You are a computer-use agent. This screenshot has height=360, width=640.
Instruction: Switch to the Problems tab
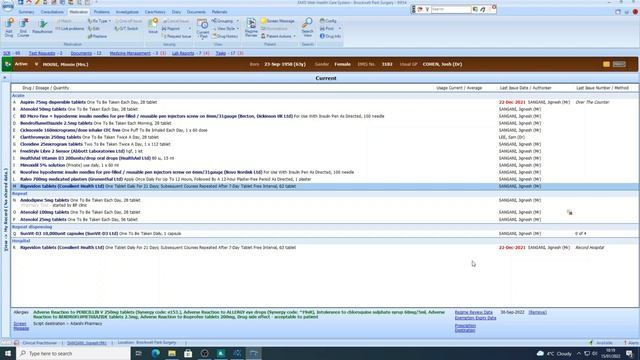point(102,12)
